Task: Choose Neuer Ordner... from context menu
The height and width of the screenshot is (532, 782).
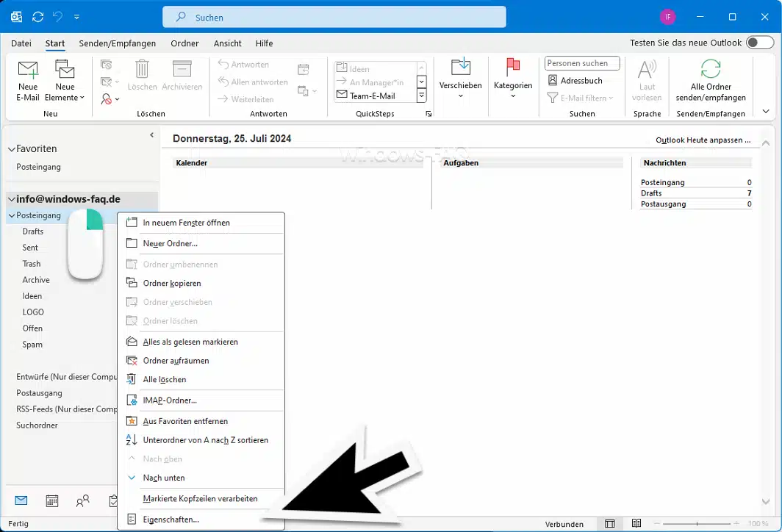Action: click(201, 243)
